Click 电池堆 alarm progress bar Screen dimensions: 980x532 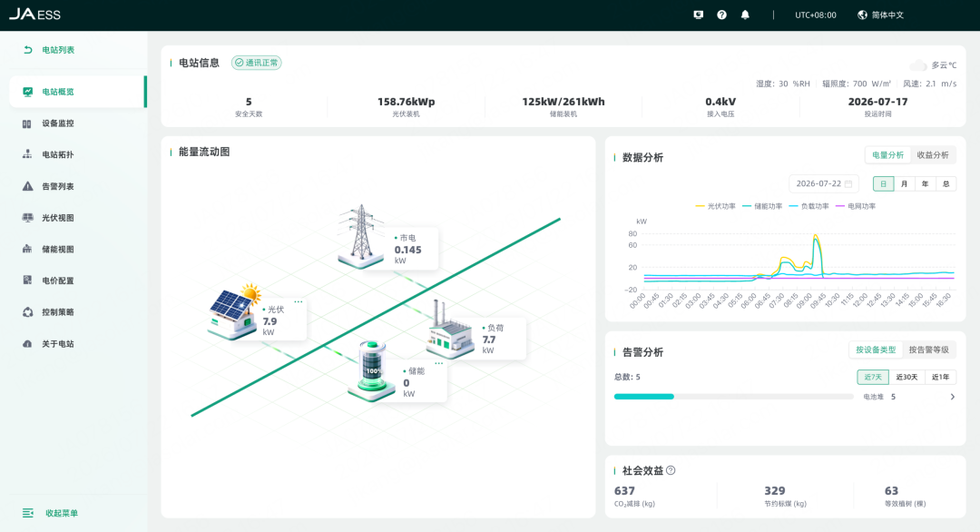pos(734,397)
